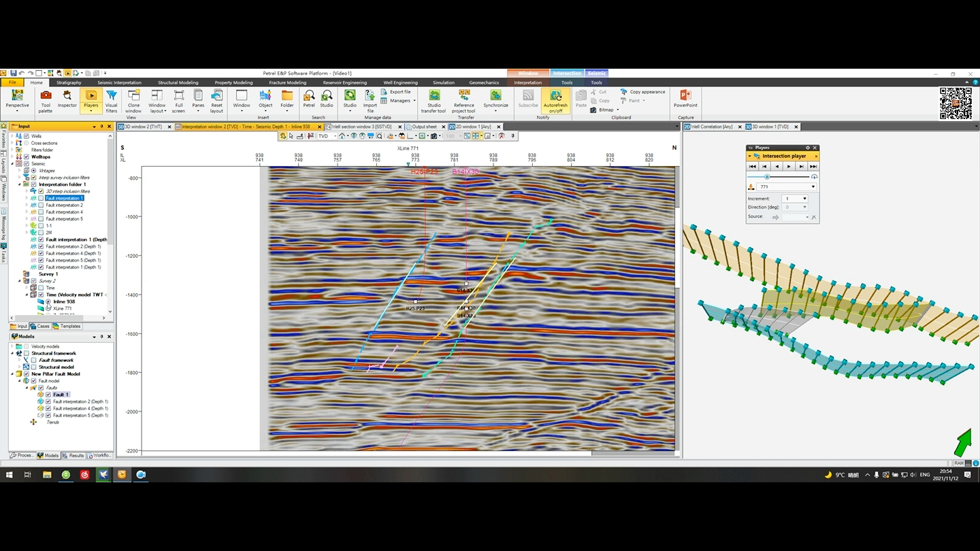Switch to the 3D window 2 [TWT] tab
This screenshot has width=980, height=551.
[x=144, y=127]
